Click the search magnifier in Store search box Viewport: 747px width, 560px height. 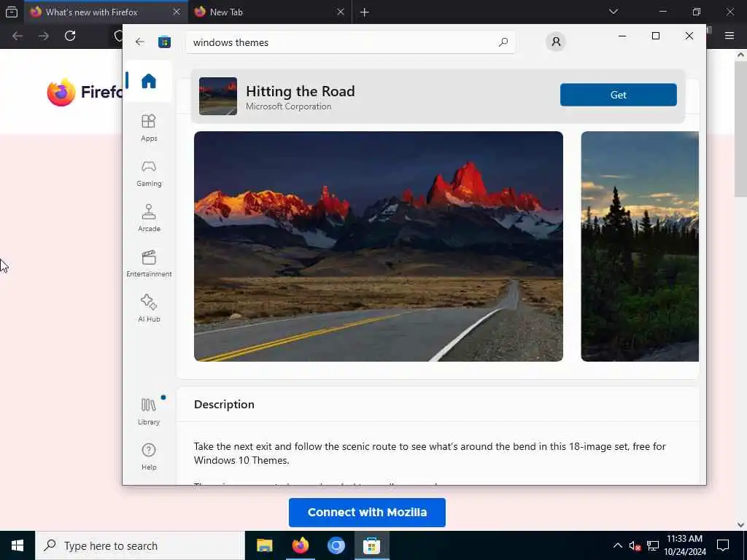tap(503, 42)
